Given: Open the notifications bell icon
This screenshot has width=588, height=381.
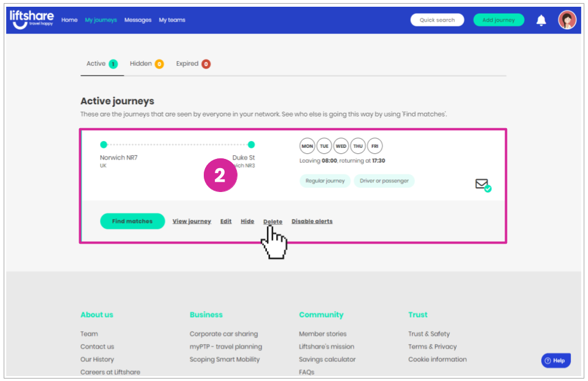Looking at the screenshot, I should (x=541, y=20).
